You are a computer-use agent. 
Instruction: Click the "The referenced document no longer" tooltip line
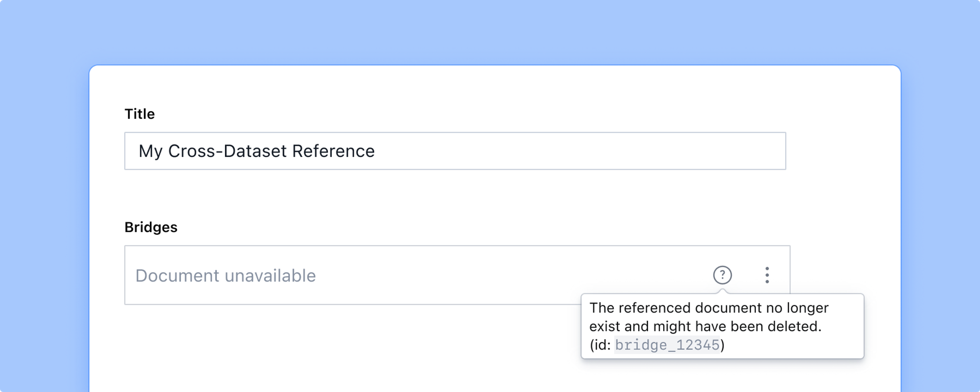coord(708,308)
